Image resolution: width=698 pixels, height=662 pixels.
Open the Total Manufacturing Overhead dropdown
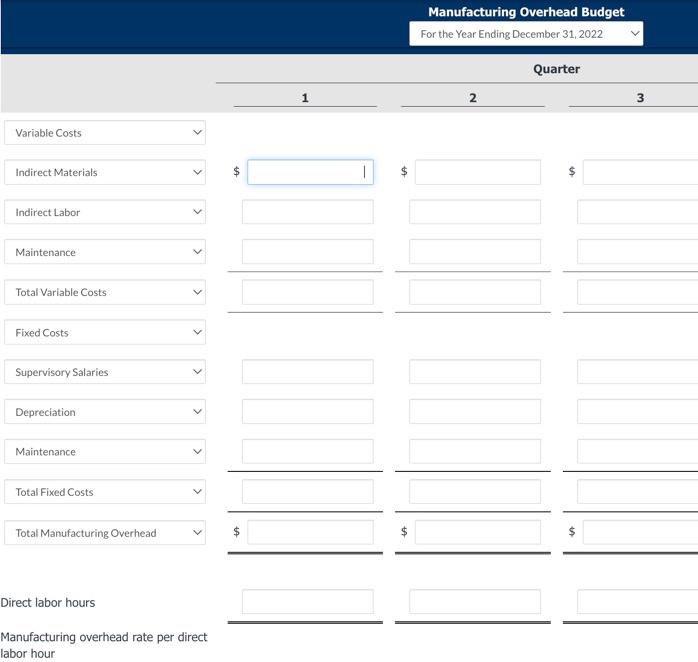pyautogui.click(x=105, y=532)
